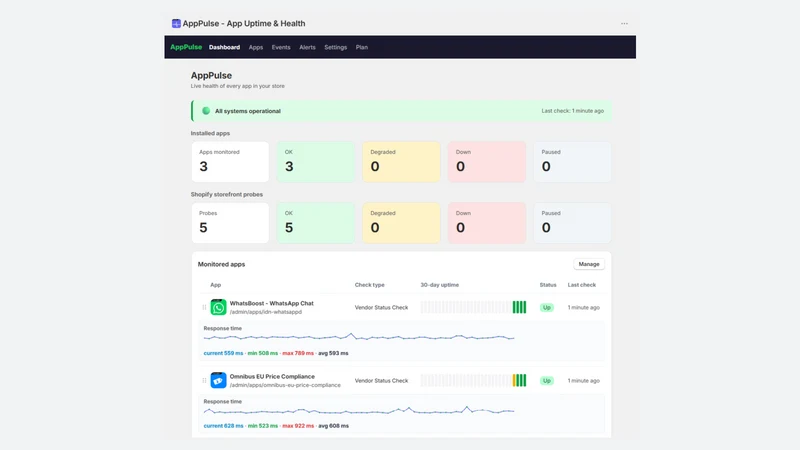
Task: Open the Apps tab
Action: click(256, 47)
